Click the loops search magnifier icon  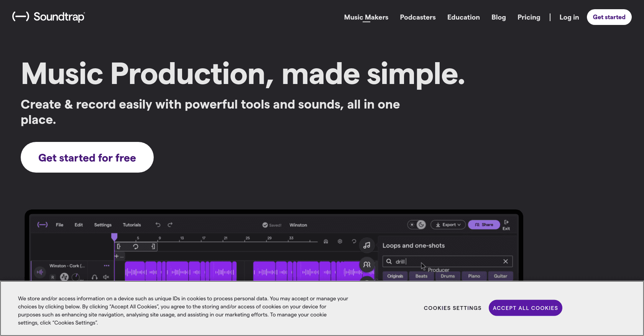(x=389, y=261)
